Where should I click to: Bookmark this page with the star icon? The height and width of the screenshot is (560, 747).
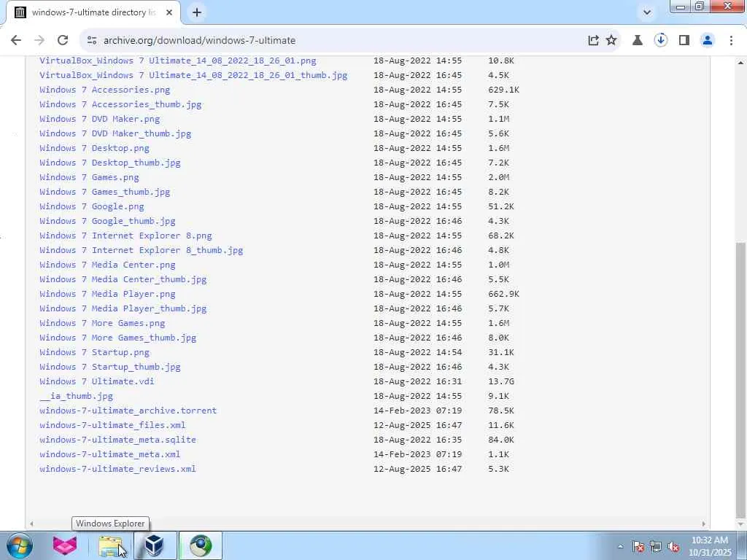point(611,41)
